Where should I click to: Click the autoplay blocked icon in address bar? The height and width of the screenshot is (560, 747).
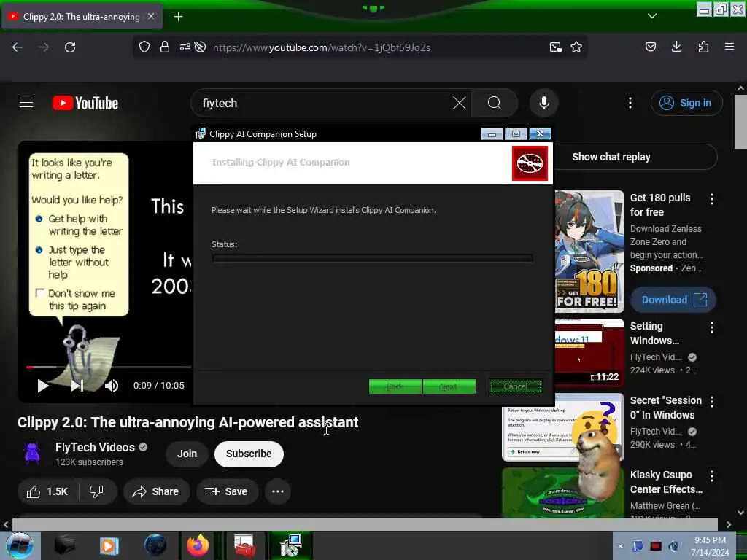pyautogui.click(x=200, y=47)
